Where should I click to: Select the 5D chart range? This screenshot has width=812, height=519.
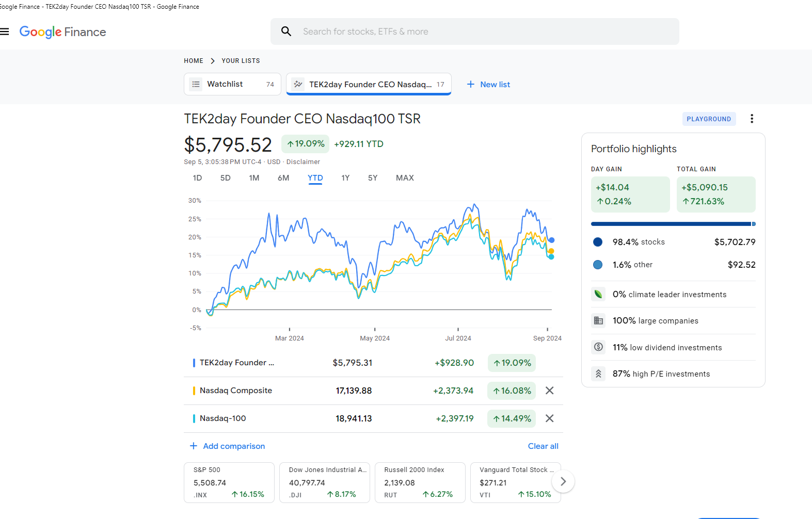pos(226,178)
